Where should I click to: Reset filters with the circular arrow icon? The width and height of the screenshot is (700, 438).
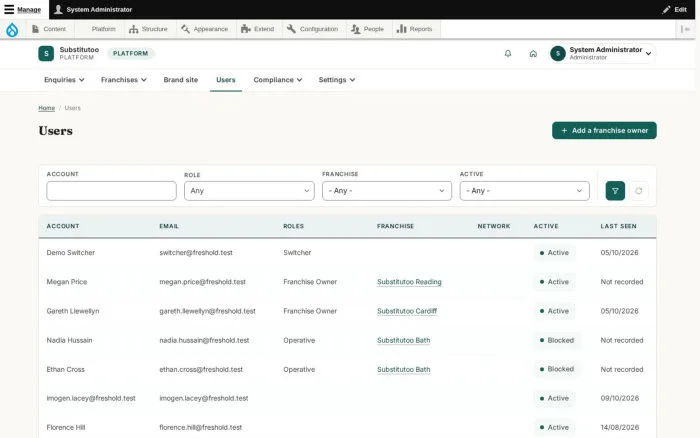[x=639, y=191]
